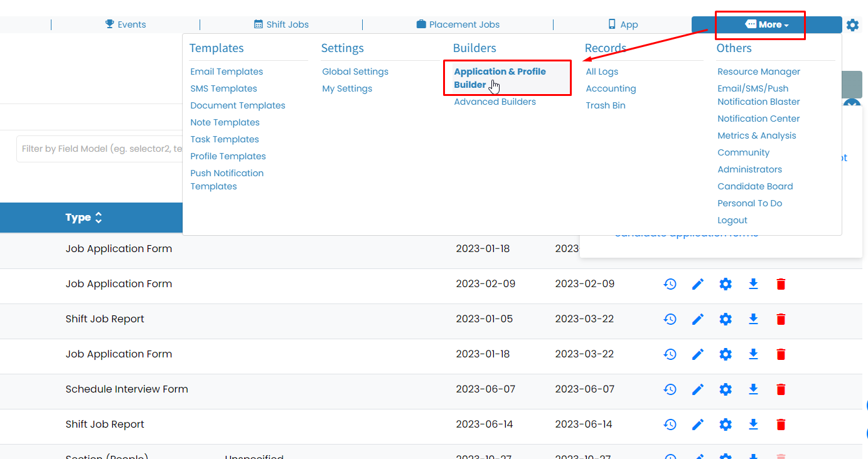Viewport: 868px width, 459px height.
Task: Click pencil icon for 2023-03-22 Job Application Form
Action: (x=698, y=354)
